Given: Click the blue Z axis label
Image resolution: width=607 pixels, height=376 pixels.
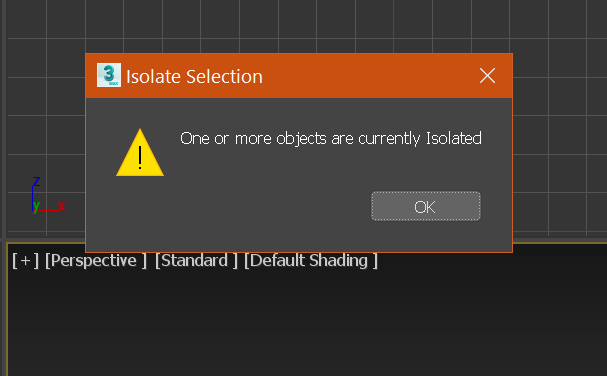Looking at the screenshot, I should tap(36, 181).
